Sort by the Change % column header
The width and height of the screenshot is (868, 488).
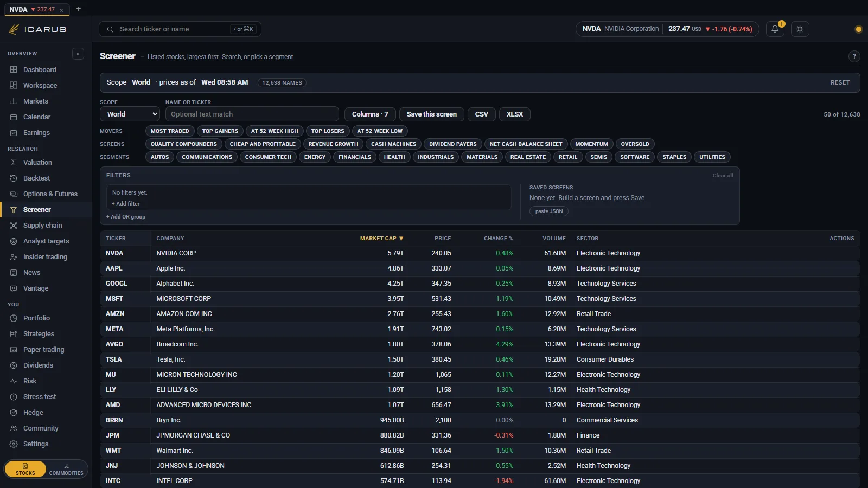[498, 238]
